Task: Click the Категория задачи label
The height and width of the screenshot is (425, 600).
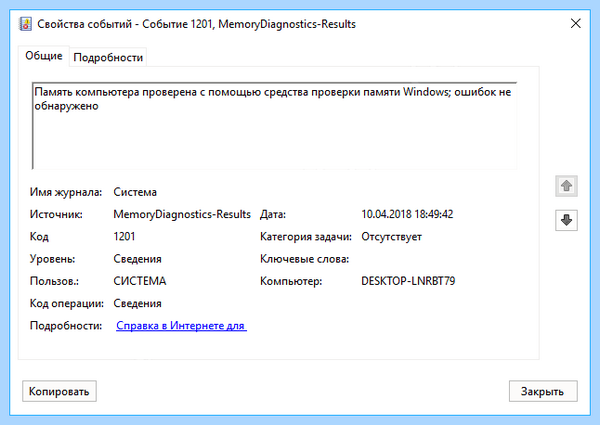Action: pos(306,237)
